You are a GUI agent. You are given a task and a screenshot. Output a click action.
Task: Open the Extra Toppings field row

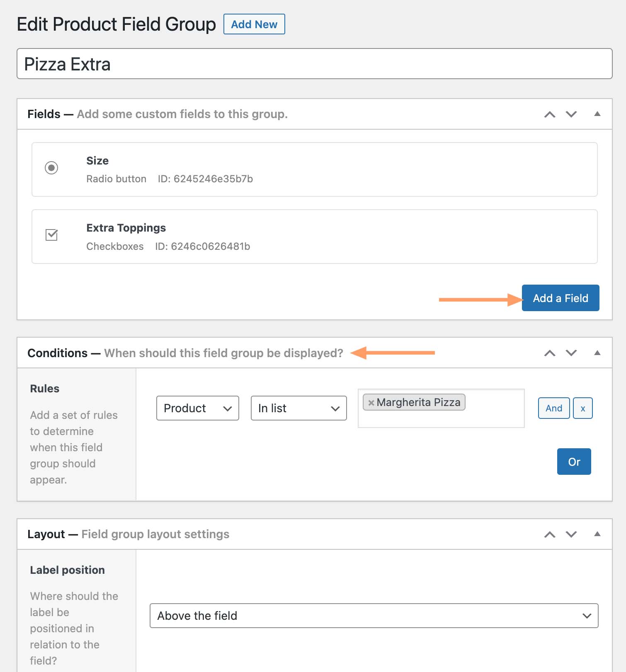coord(314,237)
